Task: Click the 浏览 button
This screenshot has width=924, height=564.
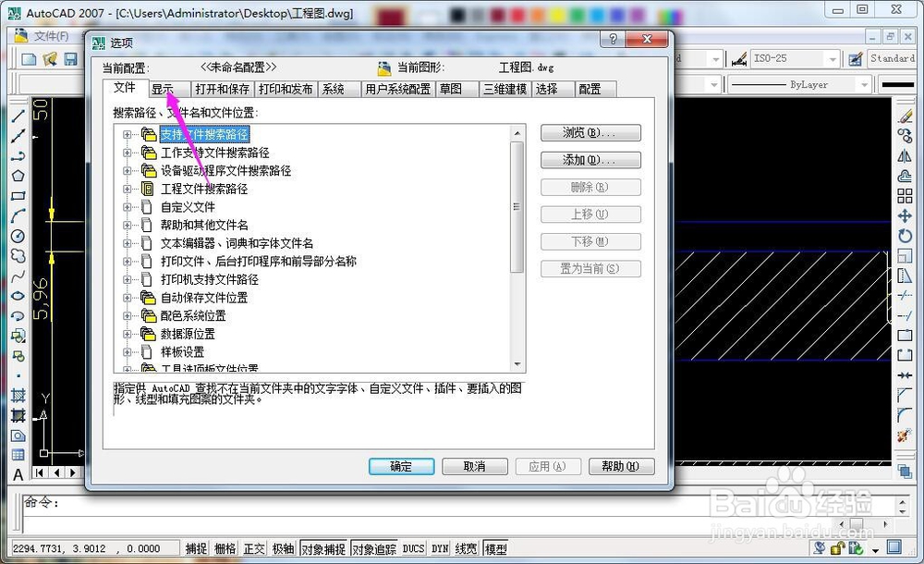Action: pos(590,132)
